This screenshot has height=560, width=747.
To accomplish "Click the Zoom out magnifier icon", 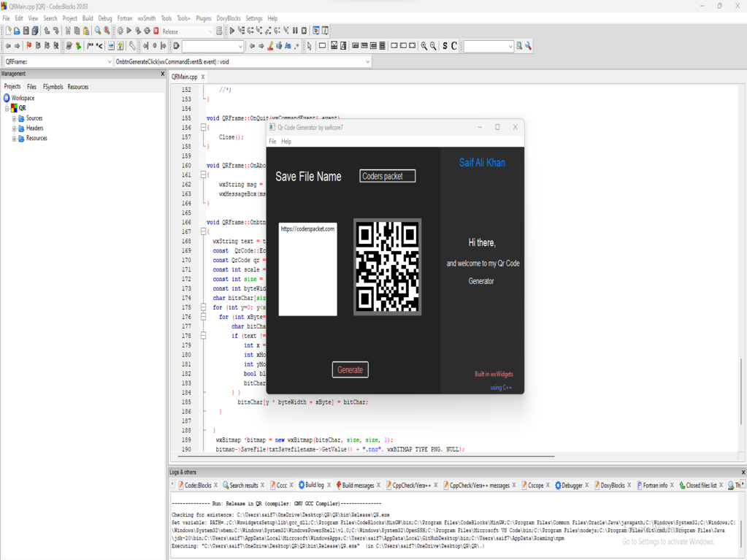I will coord(432,46).
